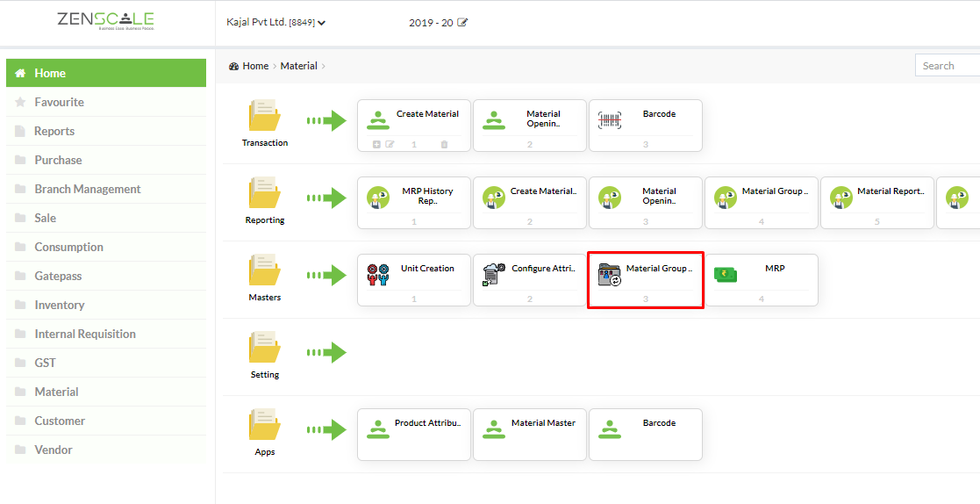Open Create Material.. card in Reporting row
980x504 pixels.
click(x=529, y=203)
